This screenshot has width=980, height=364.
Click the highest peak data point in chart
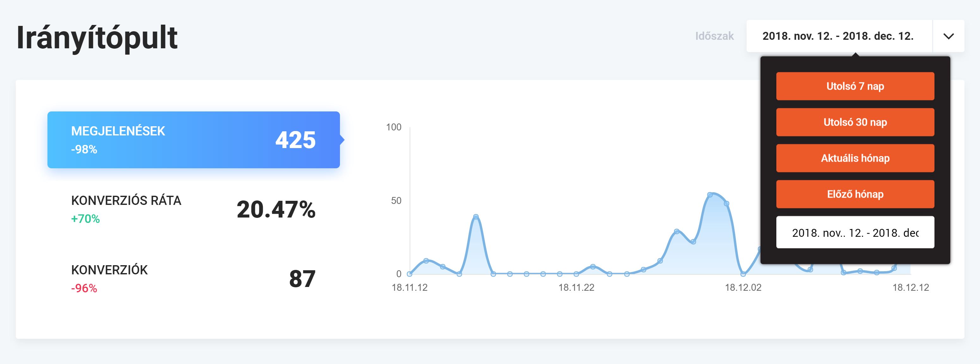[x=710, y=195]
